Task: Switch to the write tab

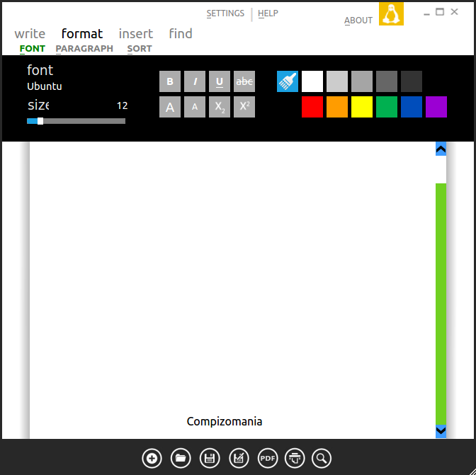Action: click(30, 34)
